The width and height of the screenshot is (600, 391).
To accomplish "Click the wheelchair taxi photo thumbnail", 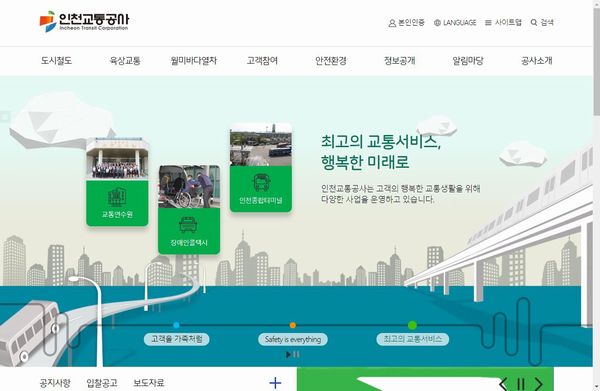I will click(189, 187).
